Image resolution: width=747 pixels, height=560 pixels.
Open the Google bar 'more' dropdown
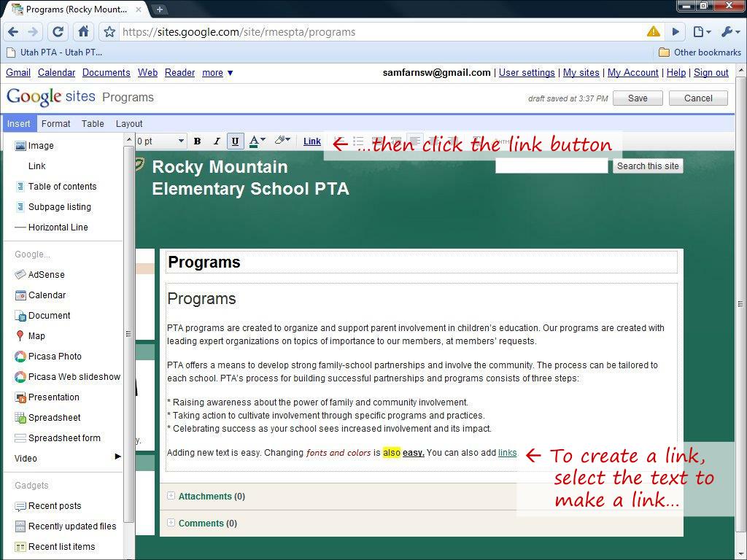[217, 73]
